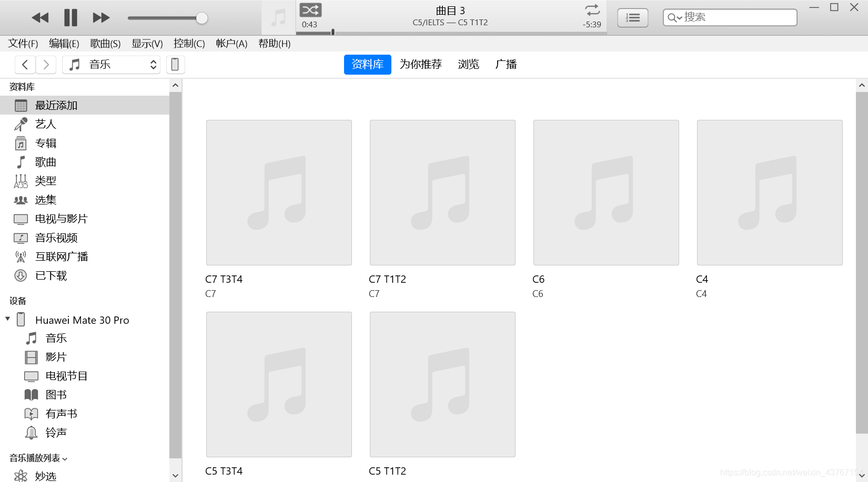Screen dimensions: 868x482
Task: Select Huawei Mate 30 Pro device
Action: [82, 320]
